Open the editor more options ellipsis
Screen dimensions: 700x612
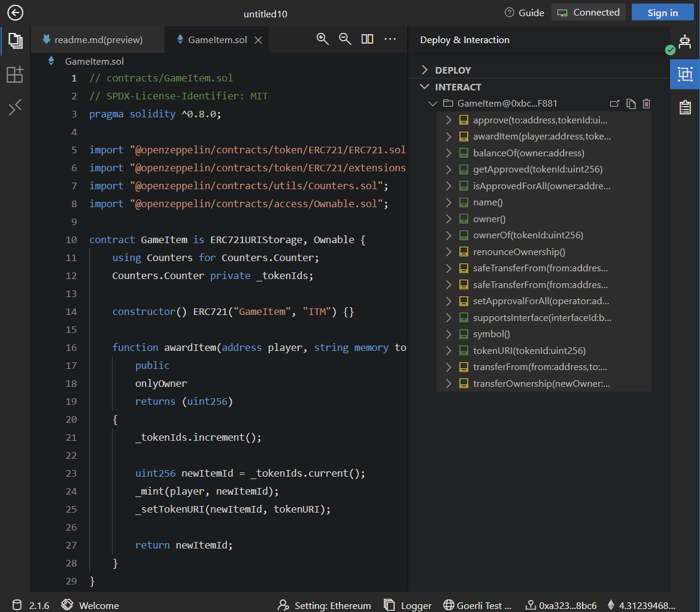coord(390,39)
